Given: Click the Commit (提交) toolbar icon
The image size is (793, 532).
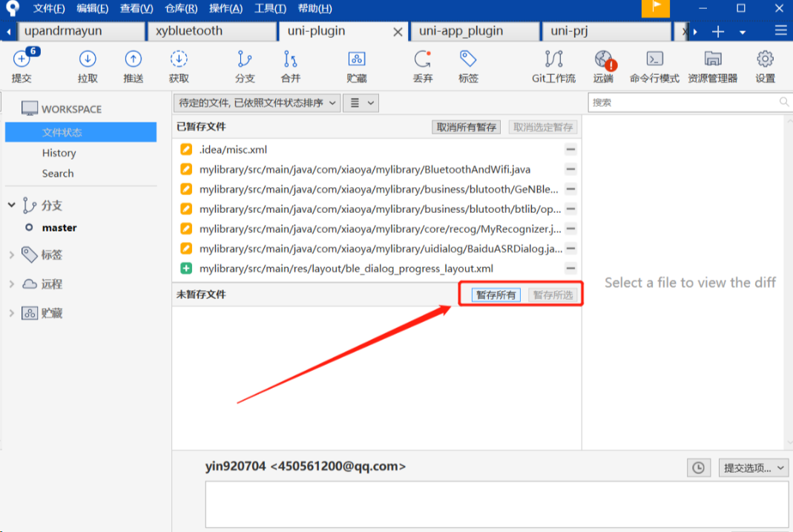Looking at the screenshot, I should 22,65.
